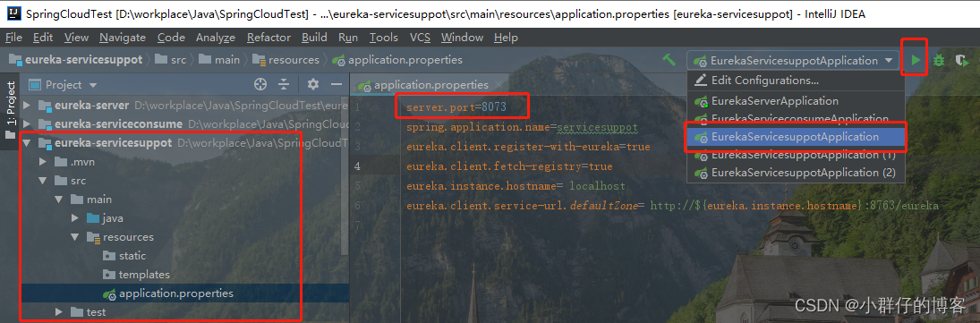The height and width of the screenshot is (323, 980).
Task: Open the VCS menu
Action: point(420,38)
